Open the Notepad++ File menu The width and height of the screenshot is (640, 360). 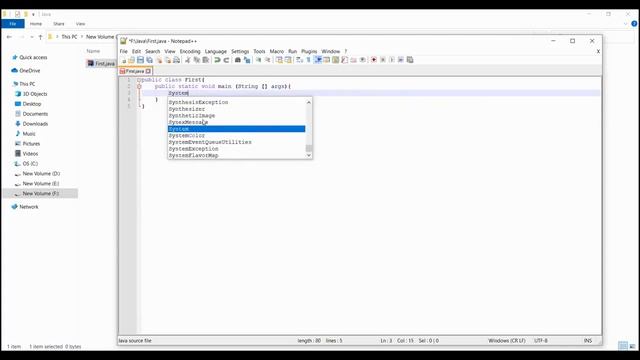124,51
